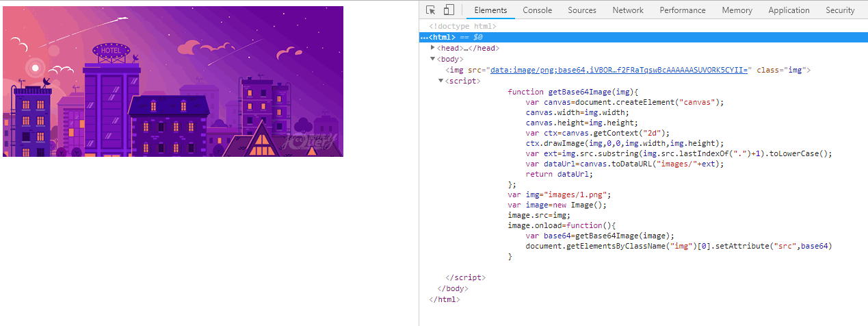Click the image.onload=function() line
Image resolution: width=868 pixels, height=326 pixels.
pos(563,225)
